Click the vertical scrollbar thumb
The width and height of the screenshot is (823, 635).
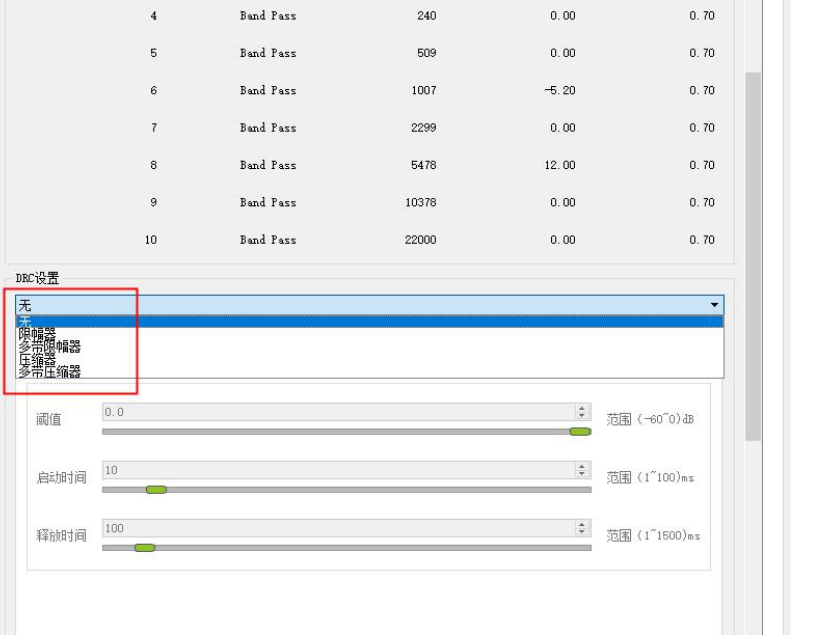[753, 257]
